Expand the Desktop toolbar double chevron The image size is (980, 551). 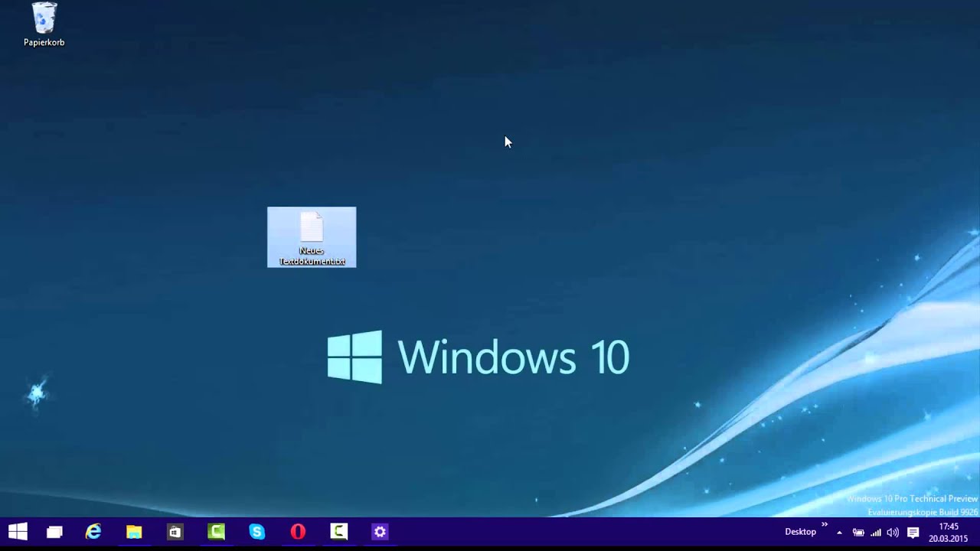[825, 525]
